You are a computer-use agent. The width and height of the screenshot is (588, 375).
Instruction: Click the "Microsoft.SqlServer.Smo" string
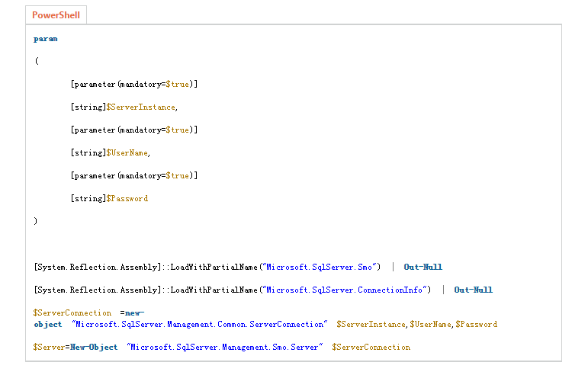click(x=320, y=268)
